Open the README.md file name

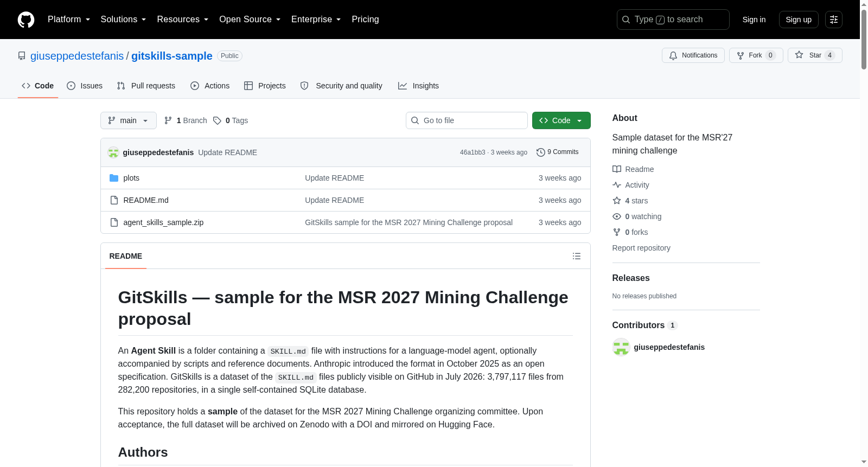146,200
